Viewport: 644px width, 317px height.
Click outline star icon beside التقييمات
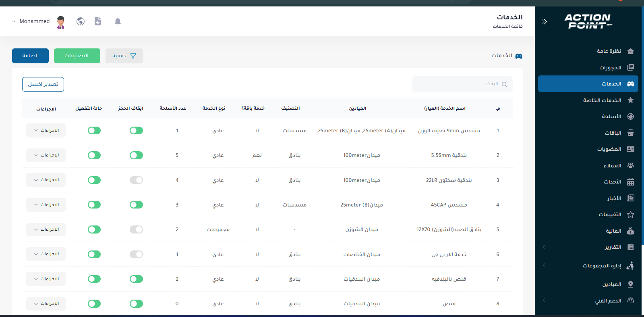click(x=631, y=215)
